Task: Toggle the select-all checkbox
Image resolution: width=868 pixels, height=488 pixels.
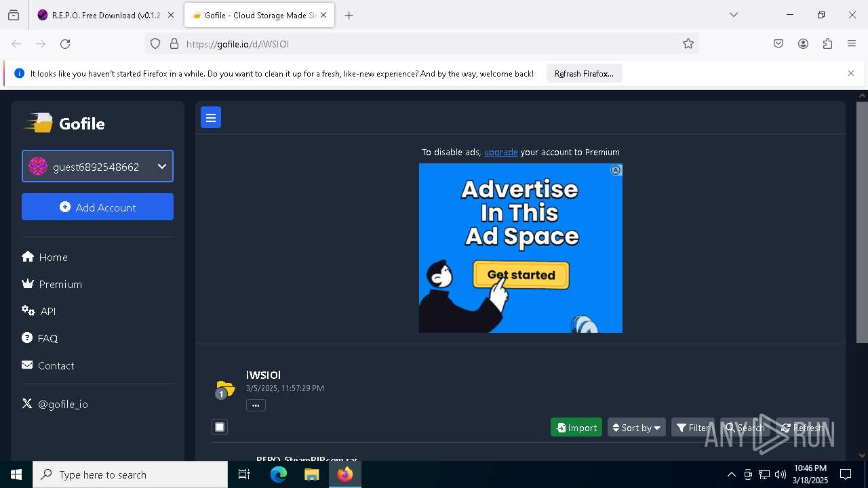Action: [220, 427]
